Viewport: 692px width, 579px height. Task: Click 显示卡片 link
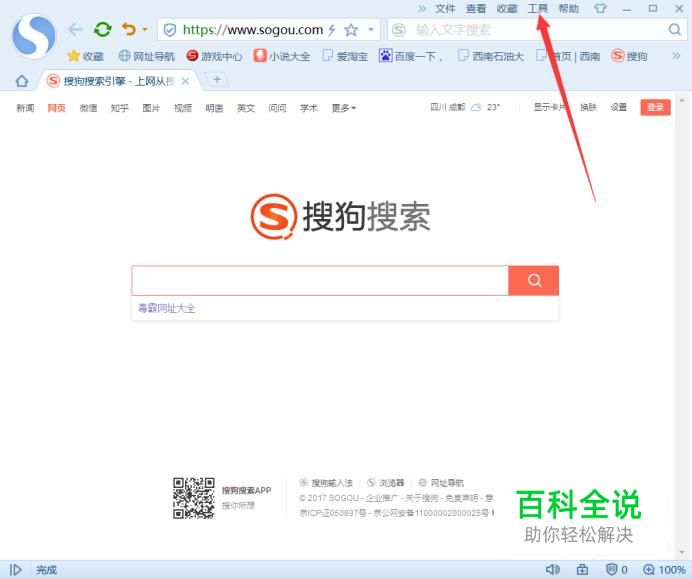click(549, 107)
